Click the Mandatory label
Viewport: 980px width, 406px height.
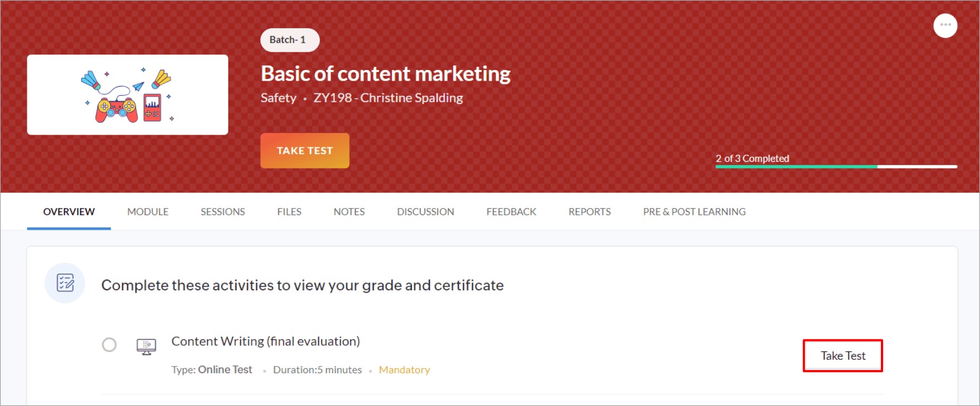[x=404, y=370]
